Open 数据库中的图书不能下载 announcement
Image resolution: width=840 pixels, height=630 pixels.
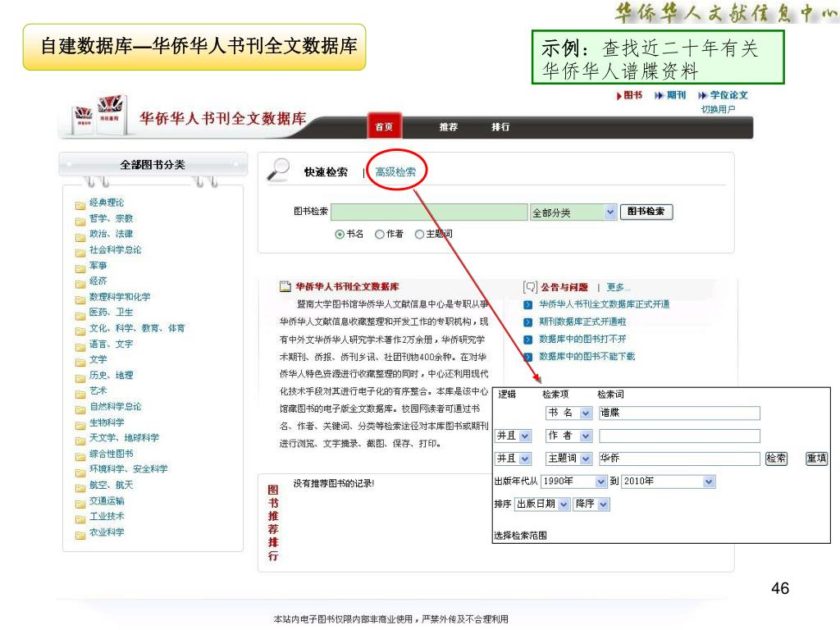[587, 357]
